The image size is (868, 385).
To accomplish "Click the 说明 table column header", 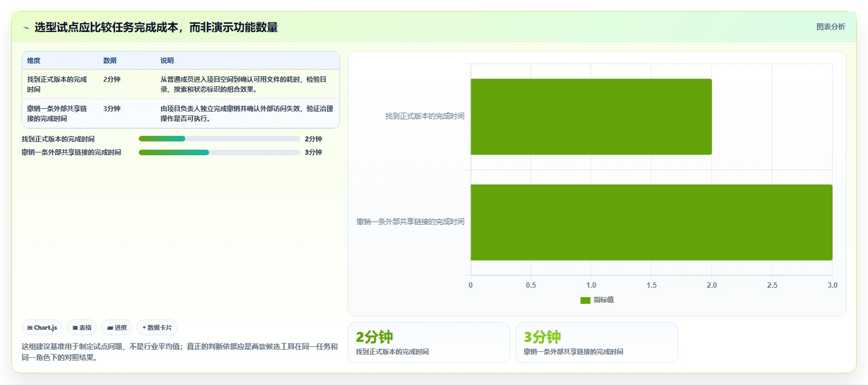I will 167,61.
